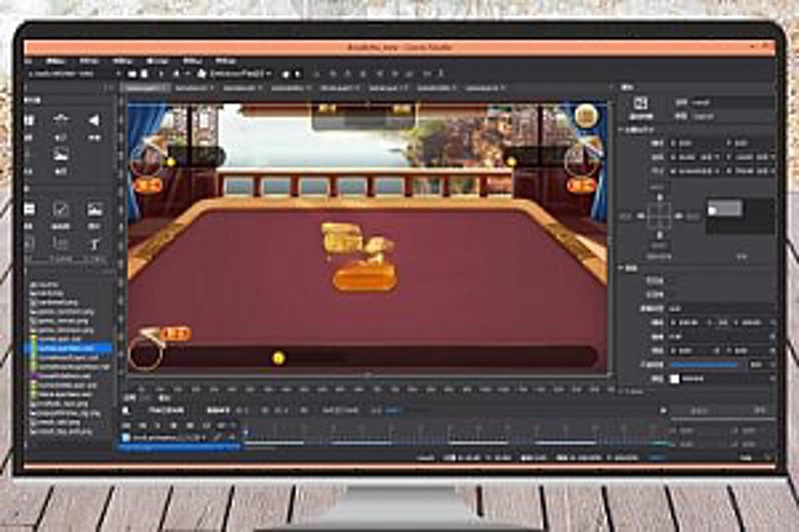This screenshot has width=799, height=532.
Task: Open the rotation dropdown in the Properties panel
Action: [772, 337]
